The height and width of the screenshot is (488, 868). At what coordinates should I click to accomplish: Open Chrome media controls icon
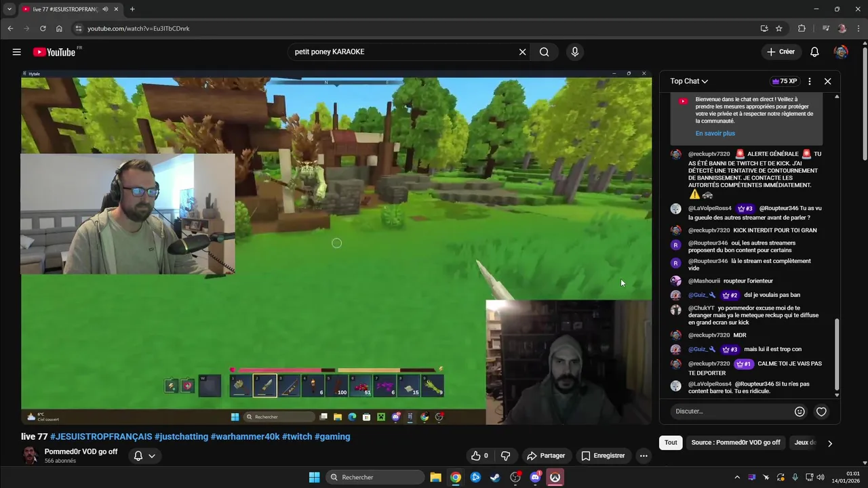click(x=825, y=28)
